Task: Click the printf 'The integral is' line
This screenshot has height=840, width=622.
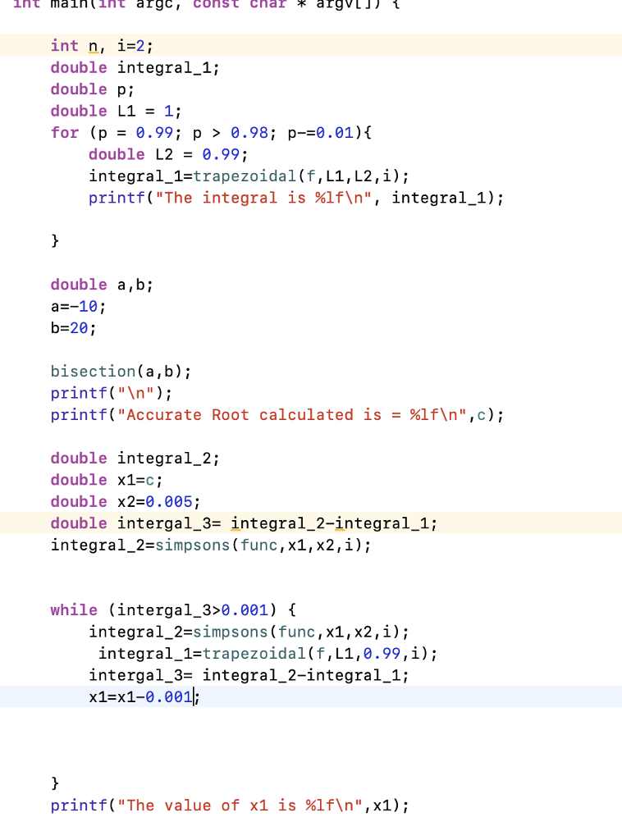Action: pyautogui.click(x=296, y=198)
